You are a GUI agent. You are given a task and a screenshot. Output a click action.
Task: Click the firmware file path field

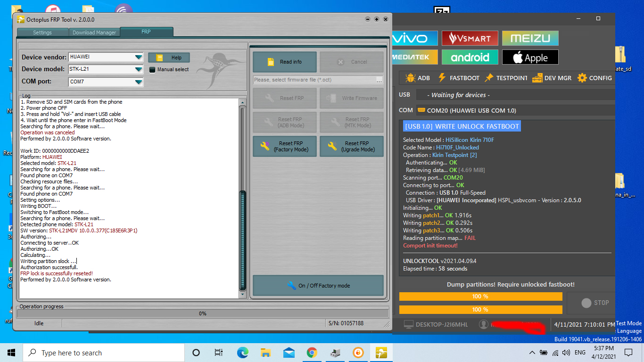314,80
